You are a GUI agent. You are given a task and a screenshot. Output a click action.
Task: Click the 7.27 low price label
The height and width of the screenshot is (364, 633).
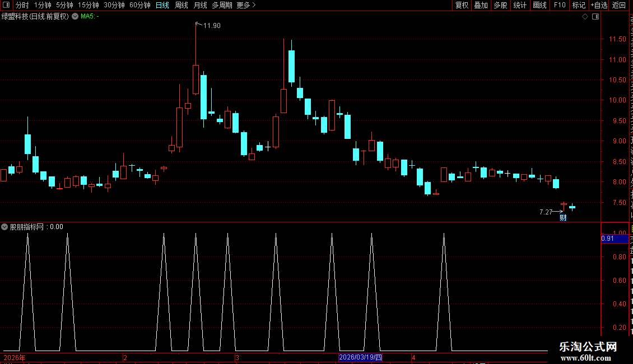pyautogui.click(x=546, y=212)
